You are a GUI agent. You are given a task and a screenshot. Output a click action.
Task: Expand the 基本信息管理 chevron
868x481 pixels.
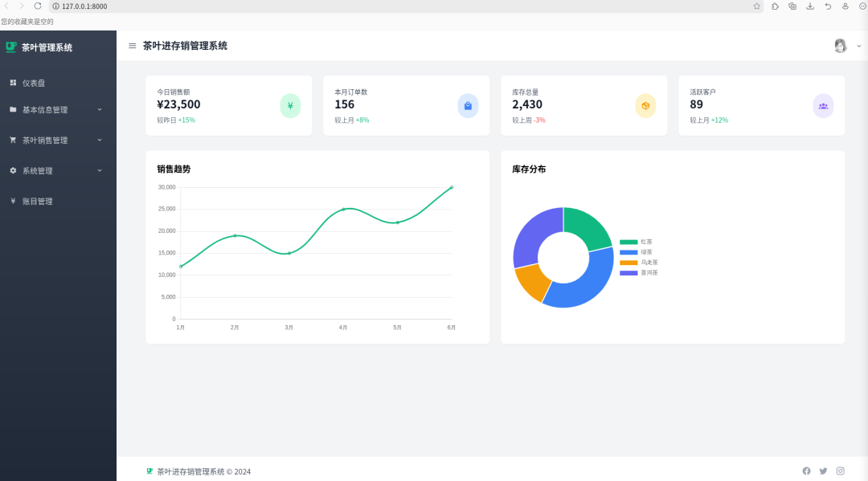[100, 109]
